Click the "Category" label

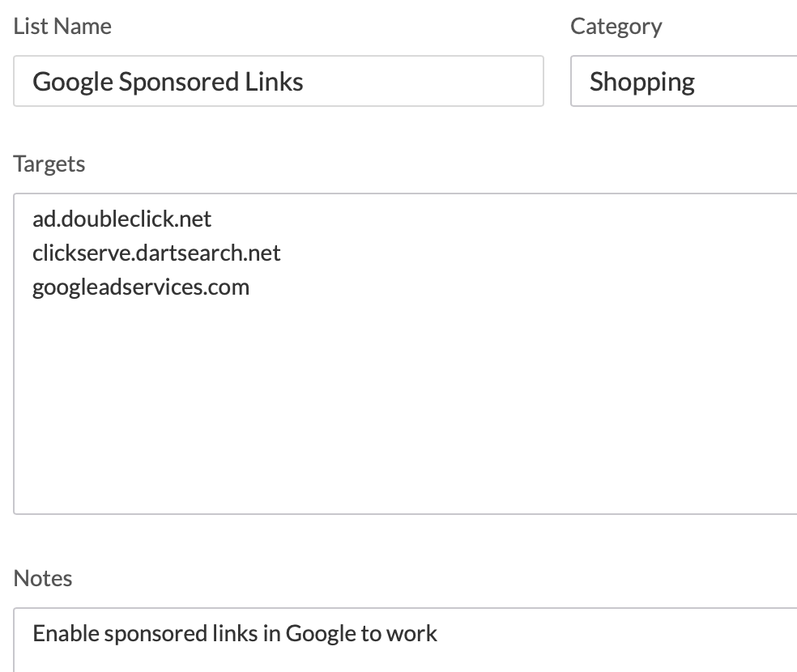pyautogui.click(x=616, y=26)
